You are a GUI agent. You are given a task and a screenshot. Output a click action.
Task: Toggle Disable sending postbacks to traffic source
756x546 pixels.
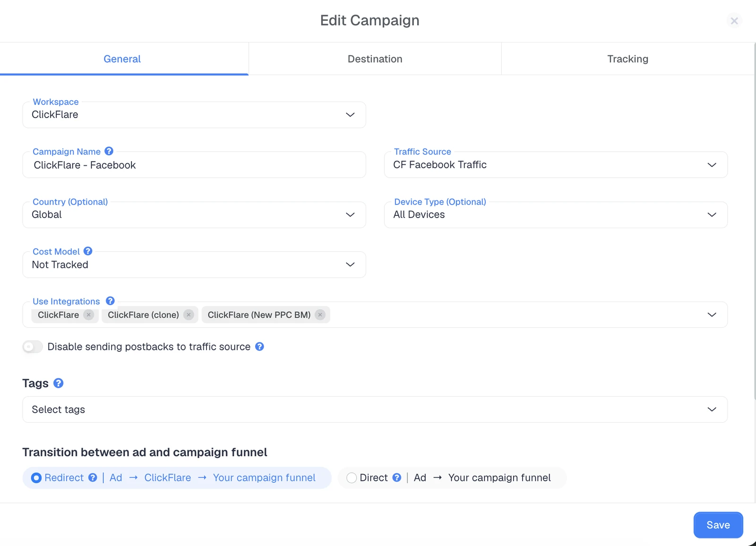click(33, 347)
